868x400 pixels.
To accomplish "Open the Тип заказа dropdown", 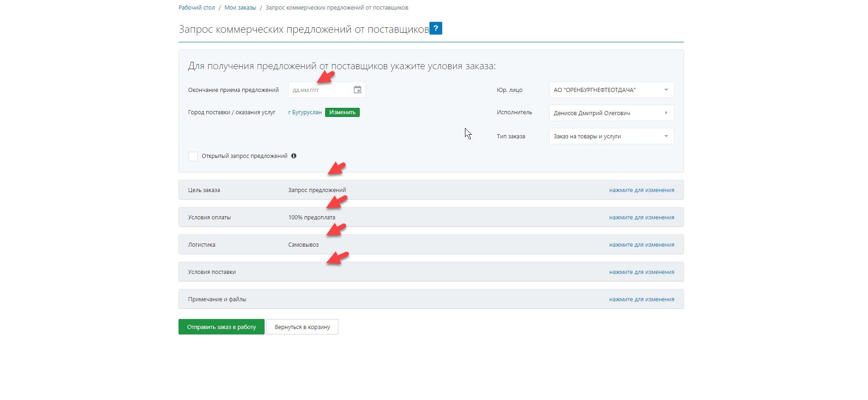I will 611,136.
